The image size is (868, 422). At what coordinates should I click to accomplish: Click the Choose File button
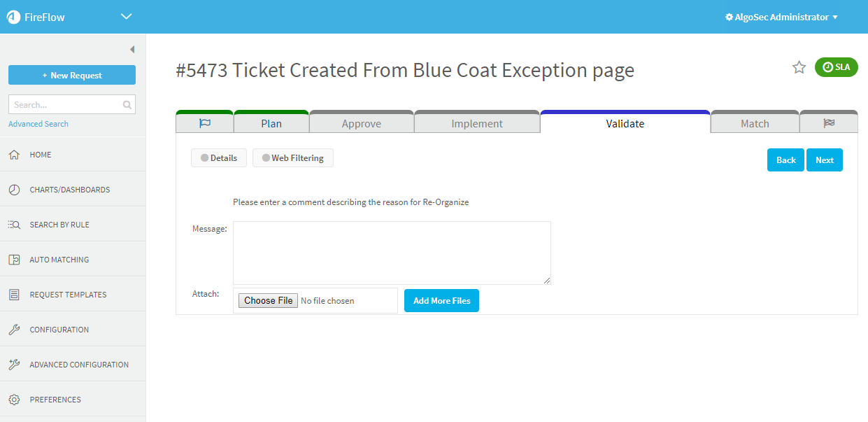coord(269,300)
